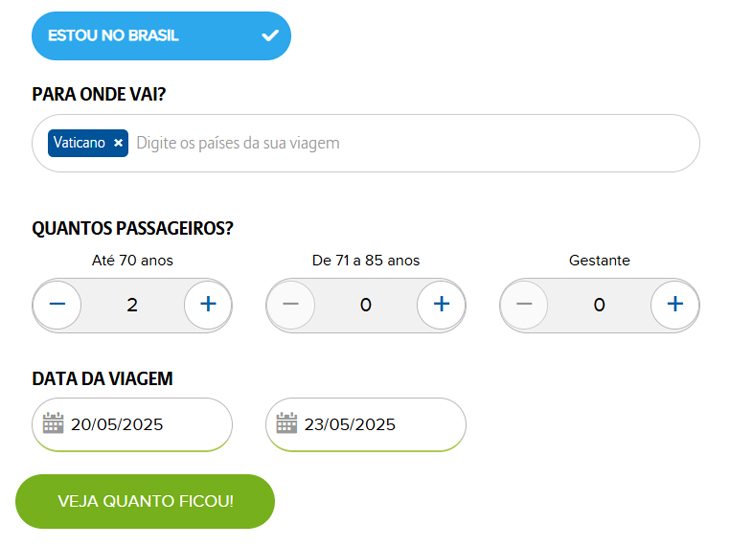
Task: Click the Gestante minus button
Action: point(524,304)
